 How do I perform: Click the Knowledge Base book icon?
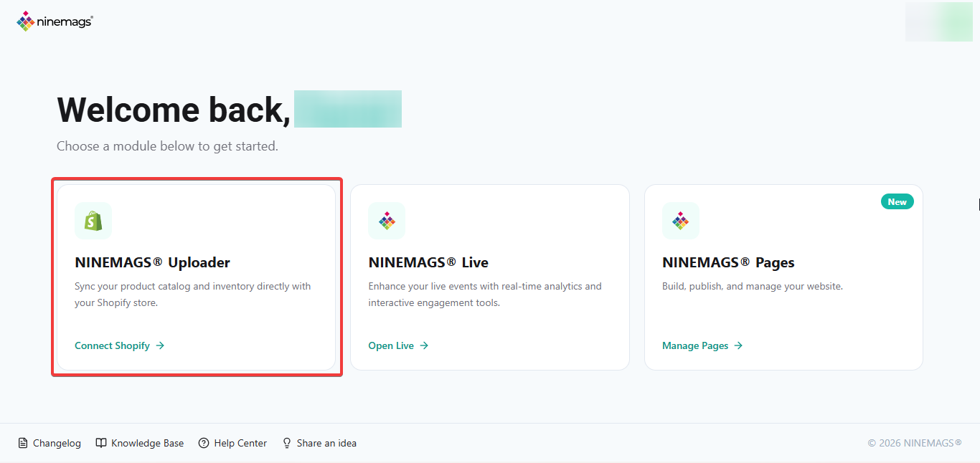(x=101, y=443)
